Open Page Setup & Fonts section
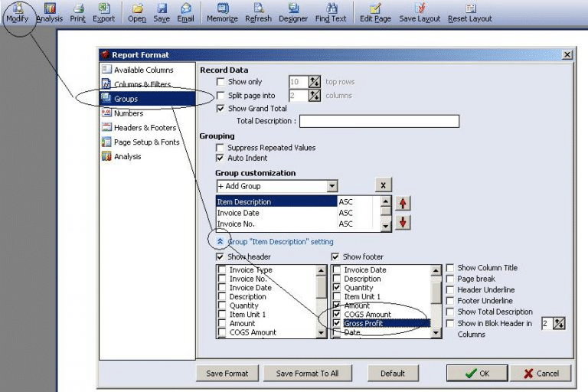This screenshot has height=392, width=588. (x=146, y=142)
